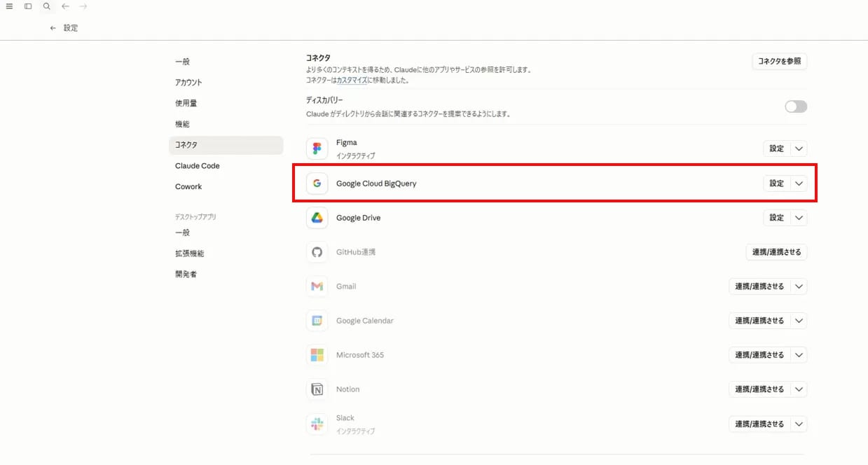The width and height of the screenshot is (868, 465).
Task: Click the Figma connector icon
Action: [x=317, y=148]
